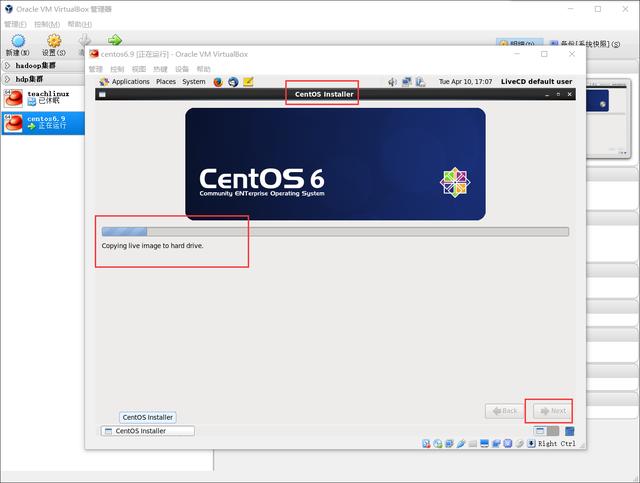Click the trash icon in guest bottom panel

pyautogui.click(x=570, y=431)
